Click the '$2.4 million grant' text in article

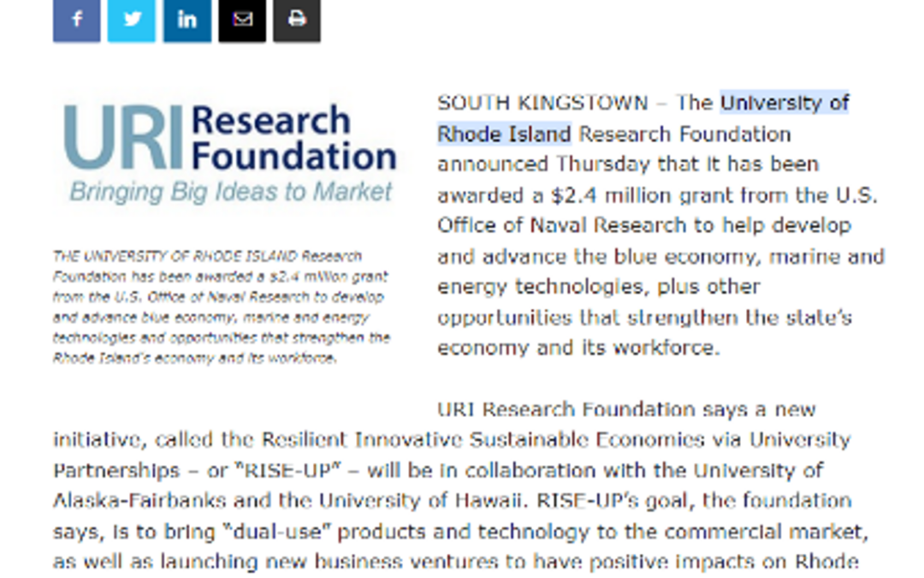click(643, 195)
